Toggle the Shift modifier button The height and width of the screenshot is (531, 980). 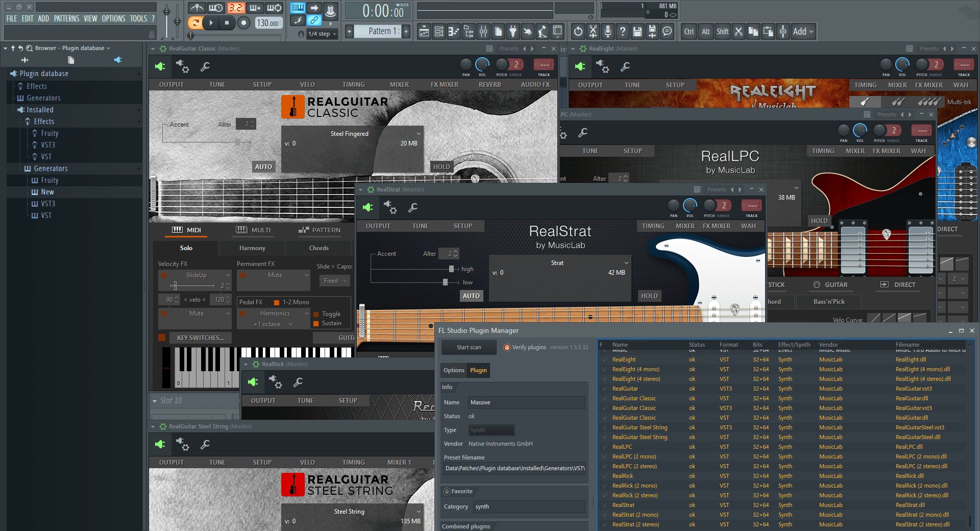coord(722,32)
